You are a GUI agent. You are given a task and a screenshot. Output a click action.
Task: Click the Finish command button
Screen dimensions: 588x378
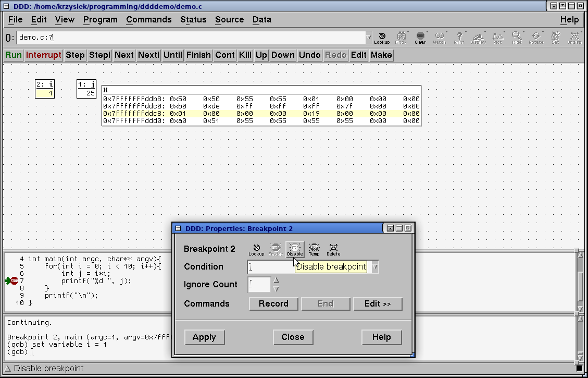198,55
